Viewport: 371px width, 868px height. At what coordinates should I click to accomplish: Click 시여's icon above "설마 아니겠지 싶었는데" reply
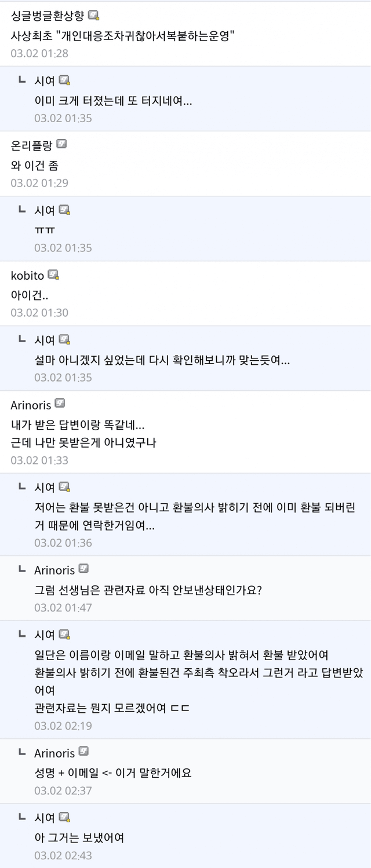click(x=64, y=339)
